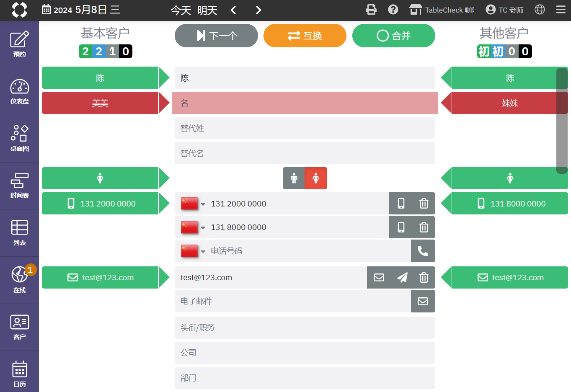The height and width of the screenshot is (392, 571).
Task: Focus the 名 first name field
Action: coord(305,103)
